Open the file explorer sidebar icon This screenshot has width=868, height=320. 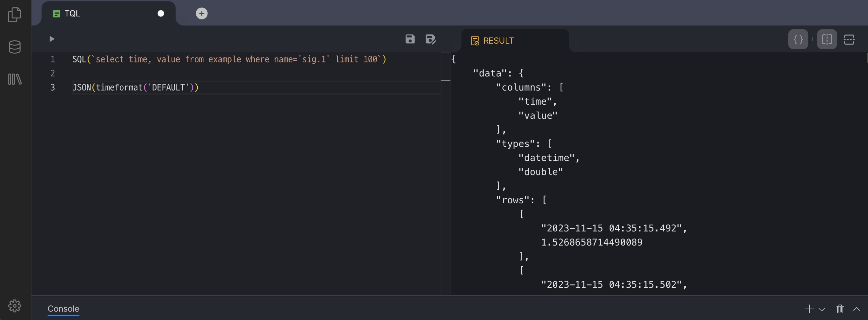(x=14, y=15)
